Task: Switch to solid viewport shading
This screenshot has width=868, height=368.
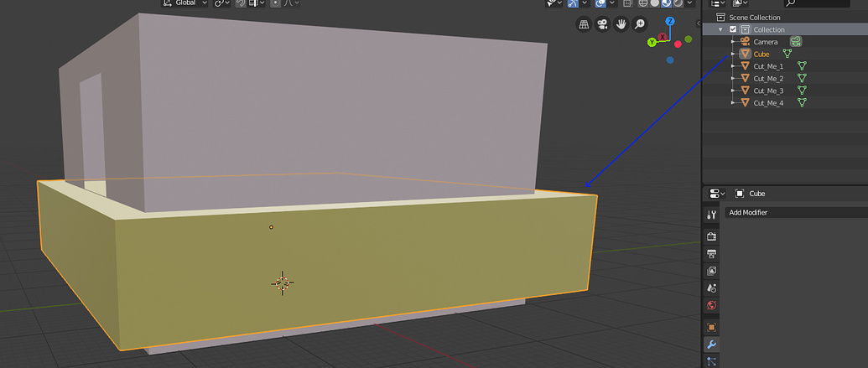Action: pos(654,3)
